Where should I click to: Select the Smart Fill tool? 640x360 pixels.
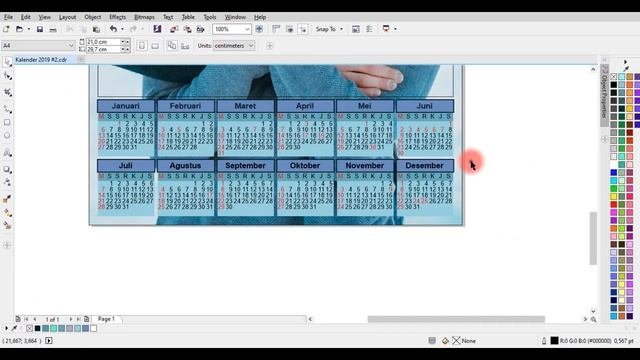coord(7,225)
